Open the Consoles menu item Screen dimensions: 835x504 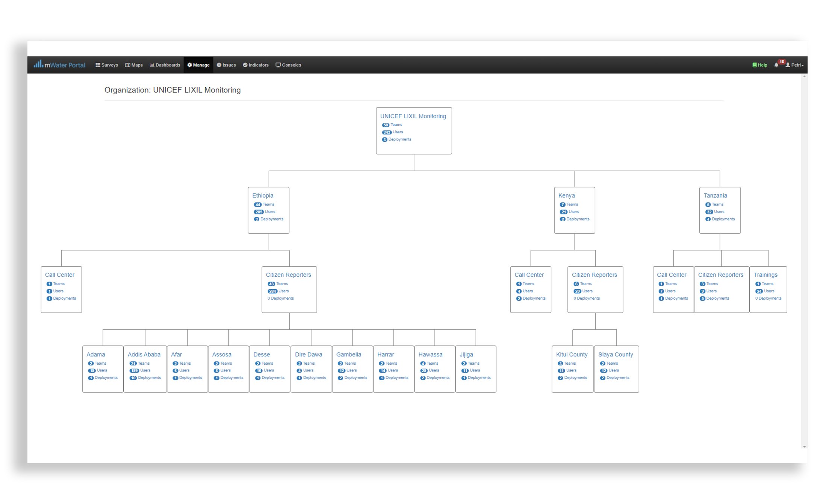coord(288,65)
